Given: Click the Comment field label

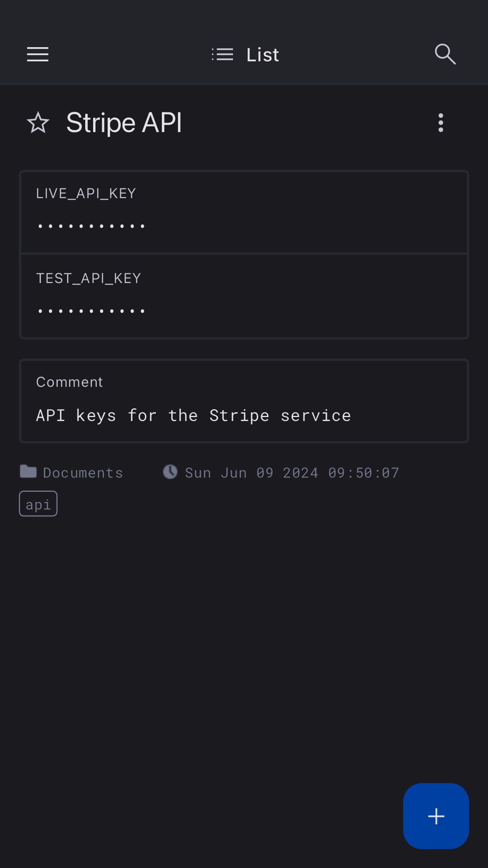Looking at the screenshot, I should pos(70,382).
